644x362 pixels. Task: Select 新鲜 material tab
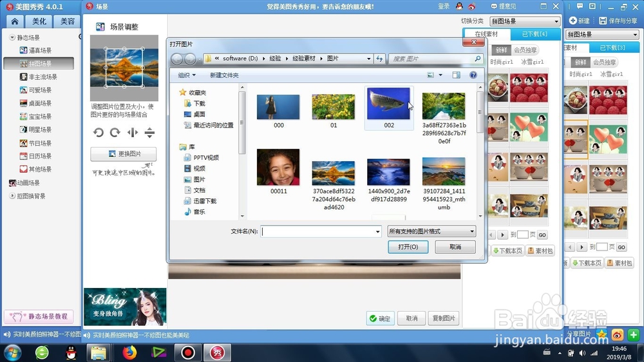coord(501,50)
